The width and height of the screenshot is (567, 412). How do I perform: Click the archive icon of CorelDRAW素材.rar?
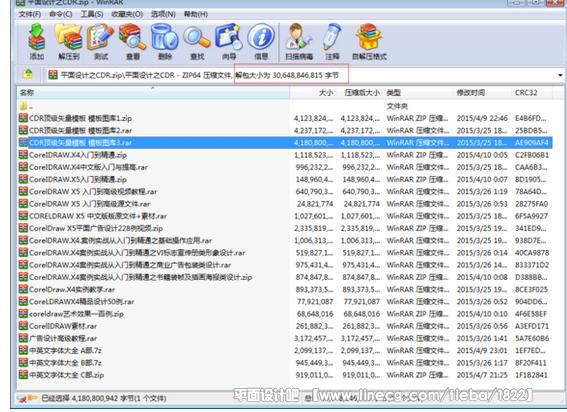(x=23, y=326)
